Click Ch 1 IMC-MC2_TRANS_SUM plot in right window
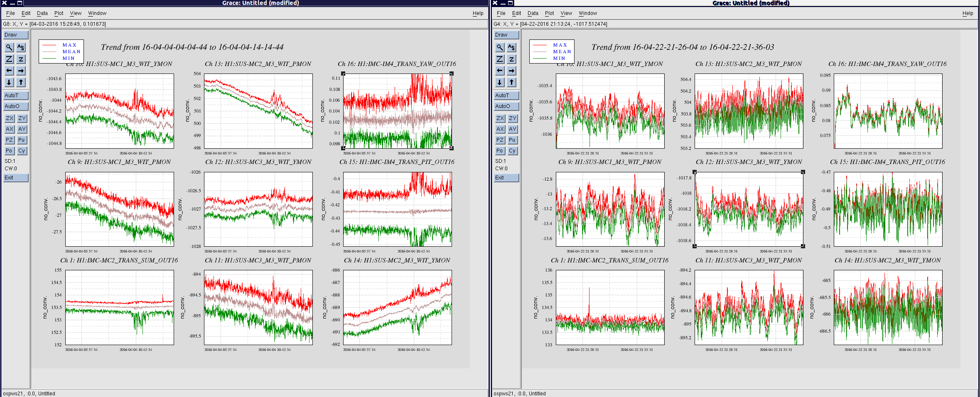This screenshot has height=397, width=980. point(610,307)
